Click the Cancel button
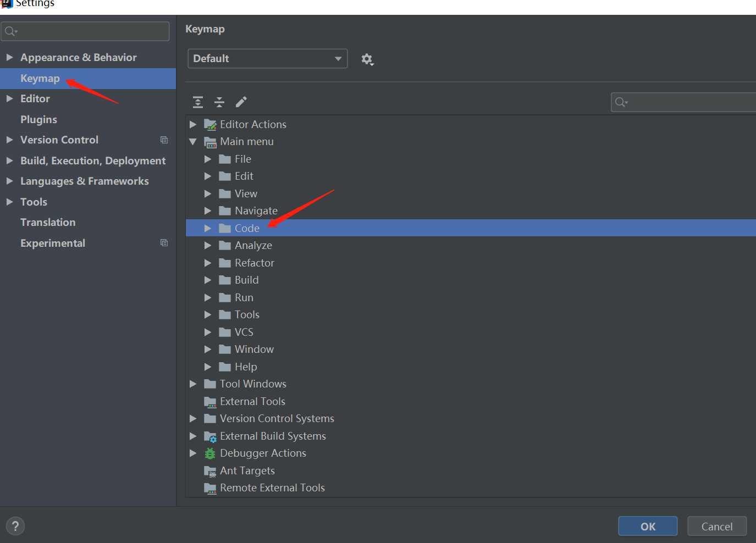The image size is (756, 543). click(x=717, y=526)
